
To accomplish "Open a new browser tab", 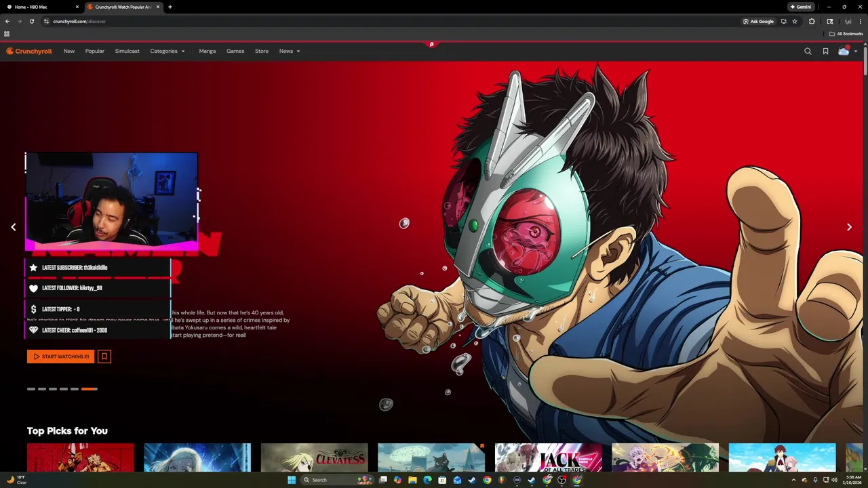I will click(x=170, y=7).
